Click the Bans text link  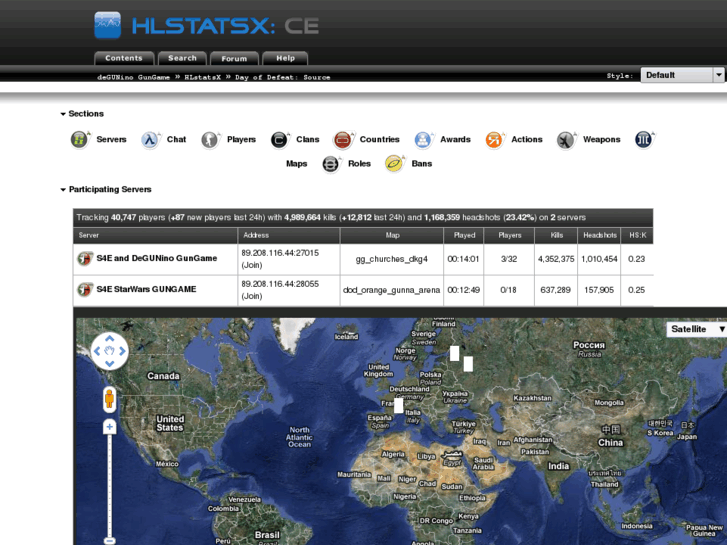coord(422,164)
